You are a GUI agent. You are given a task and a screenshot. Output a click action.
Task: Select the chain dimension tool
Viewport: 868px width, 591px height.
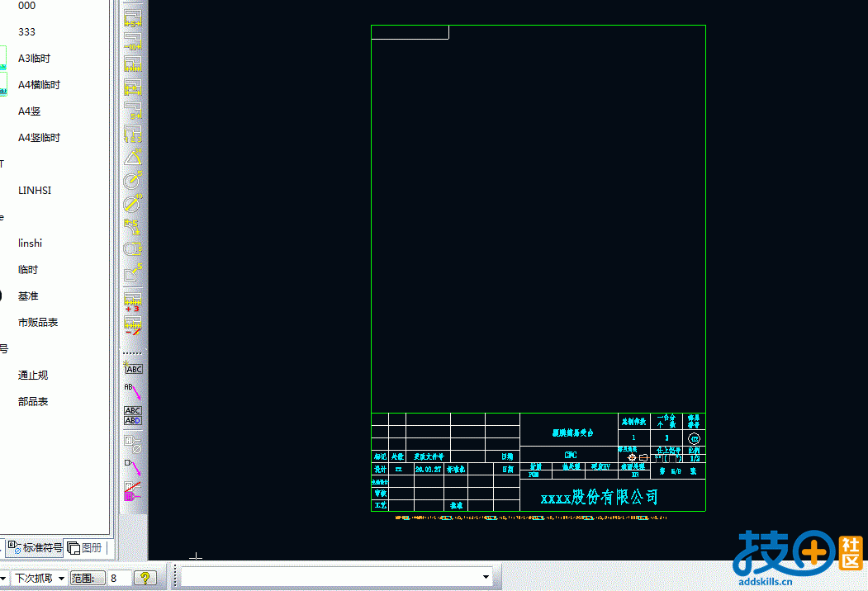pyautogui.click(x=132, y=64)
